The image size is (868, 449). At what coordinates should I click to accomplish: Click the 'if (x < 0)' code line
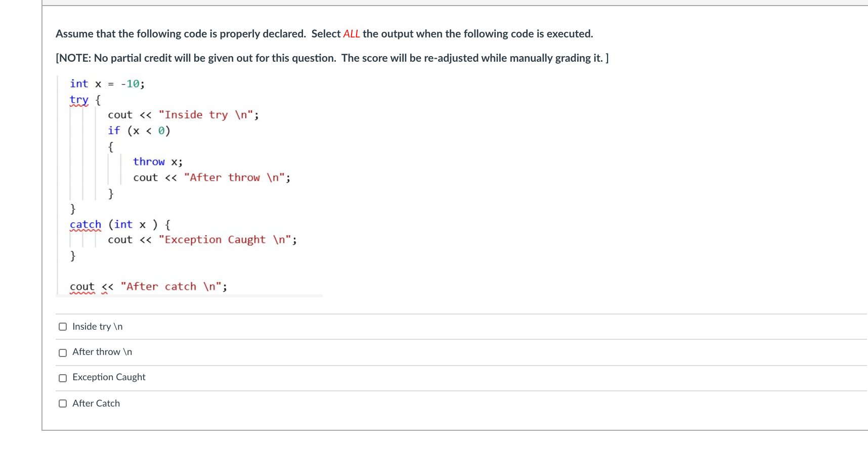[139, 131]
